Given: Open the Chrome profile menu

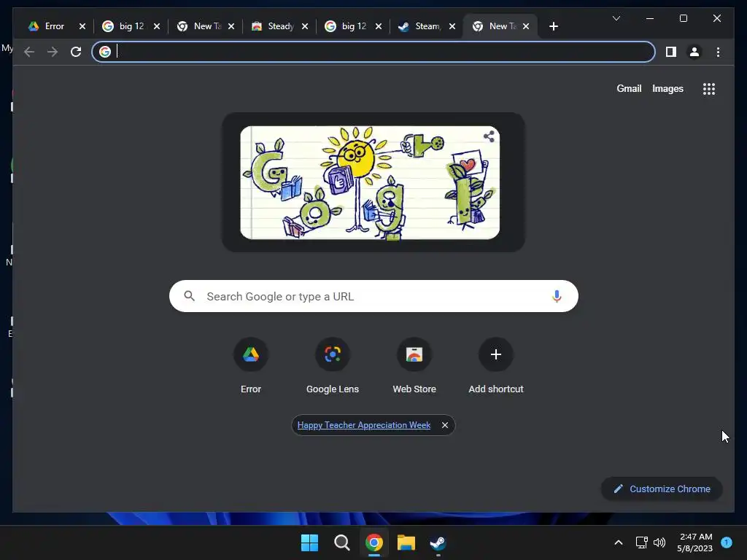Looking at the screenshot, I should point(694,52).
